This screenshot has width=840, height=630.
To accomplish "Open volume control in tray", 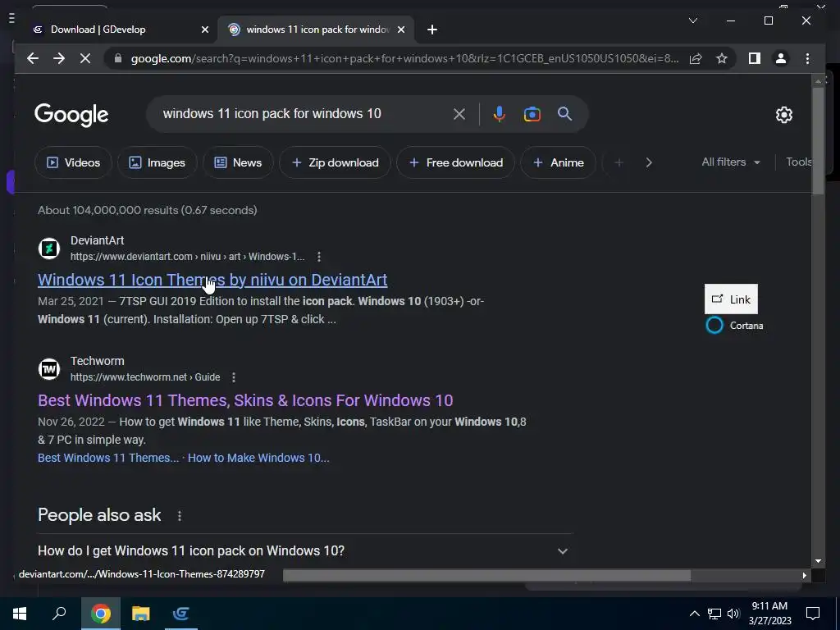I will click(733, 614).
